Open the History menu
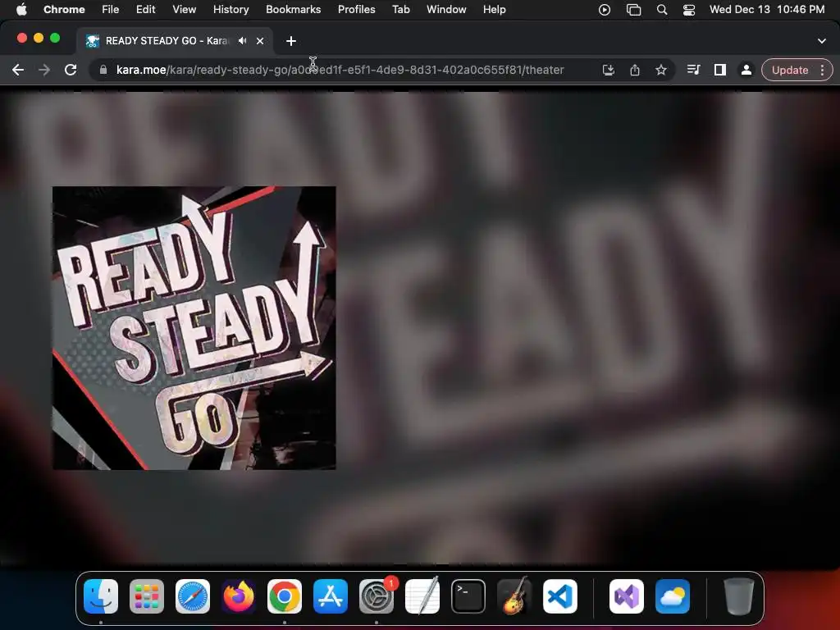 231,9
